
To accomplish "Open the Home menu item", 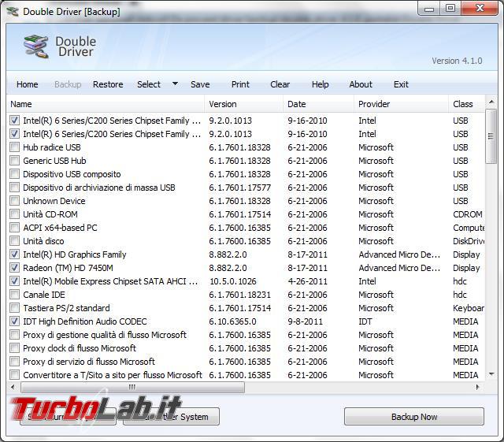I will [28, 84].
